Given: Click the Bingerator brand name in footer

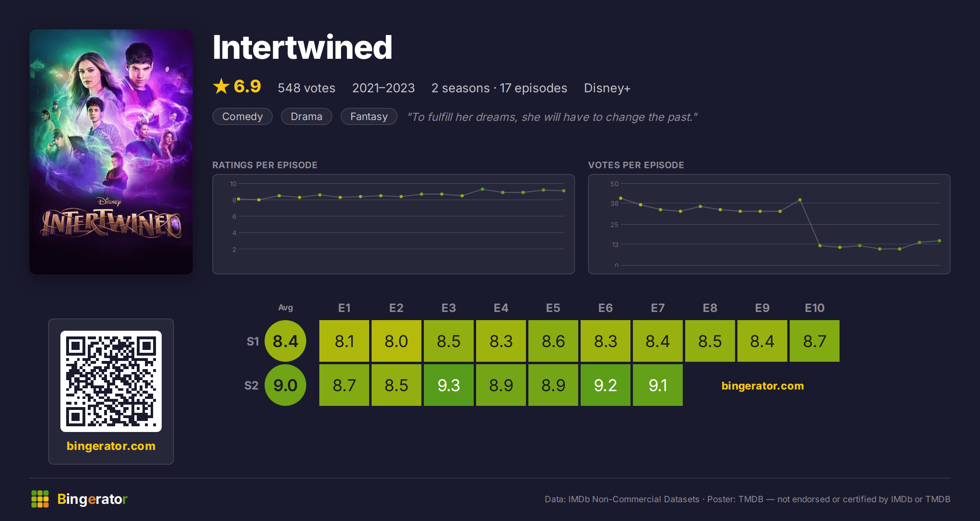Looking at the screenshot, I should pos(92,499).
